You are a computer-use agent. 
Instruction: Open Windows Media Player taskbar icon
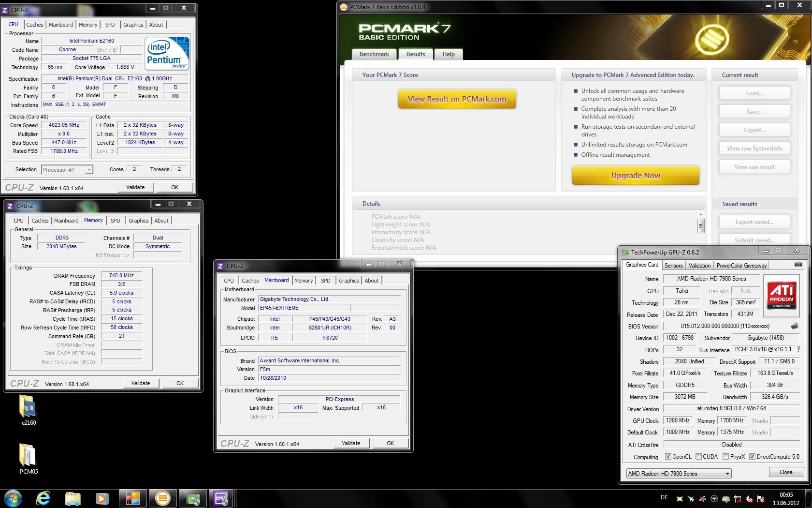click(102, 498)
